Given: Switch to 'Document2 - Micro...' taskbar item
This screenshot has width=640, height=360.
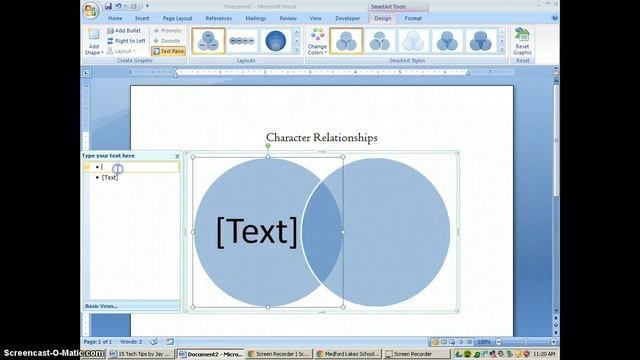Looking at the screenshot, I should tap(210, 354).
